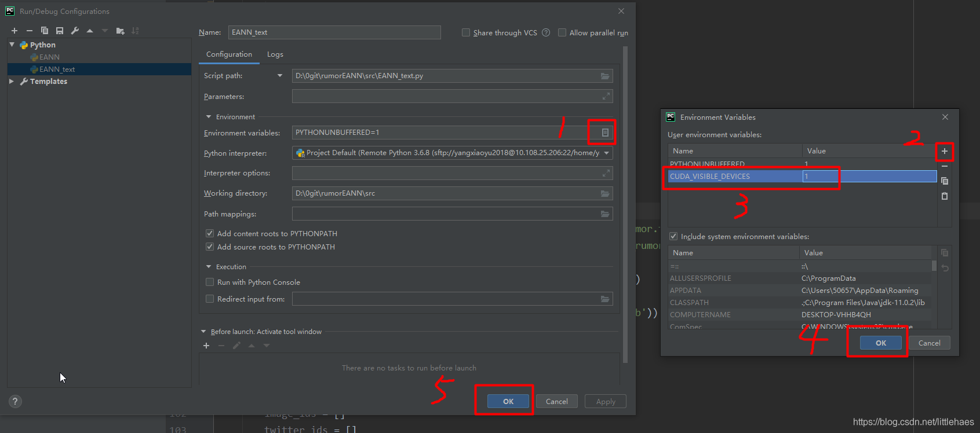Image resolution: width=980 pixels, height=433 pixels.
Task: Cancel the Environment Variables dialog
Action: pyautogui.click(x=930, y=343)
